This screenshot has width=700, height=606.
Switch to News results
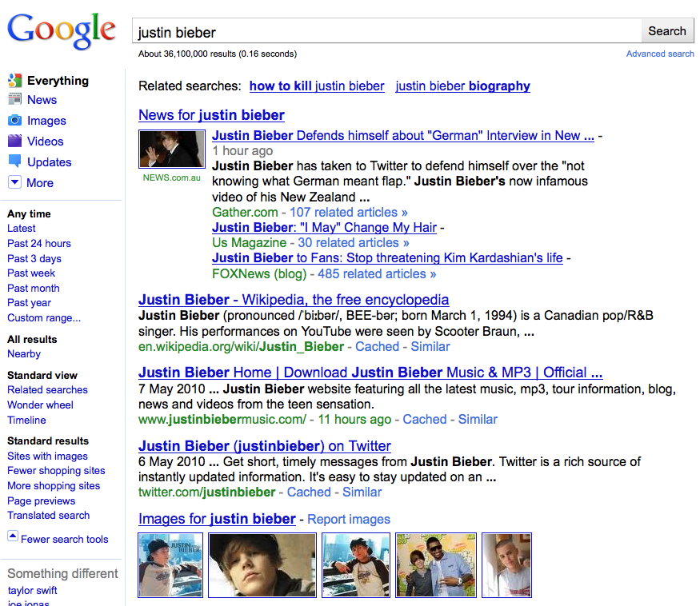[42, 99]
